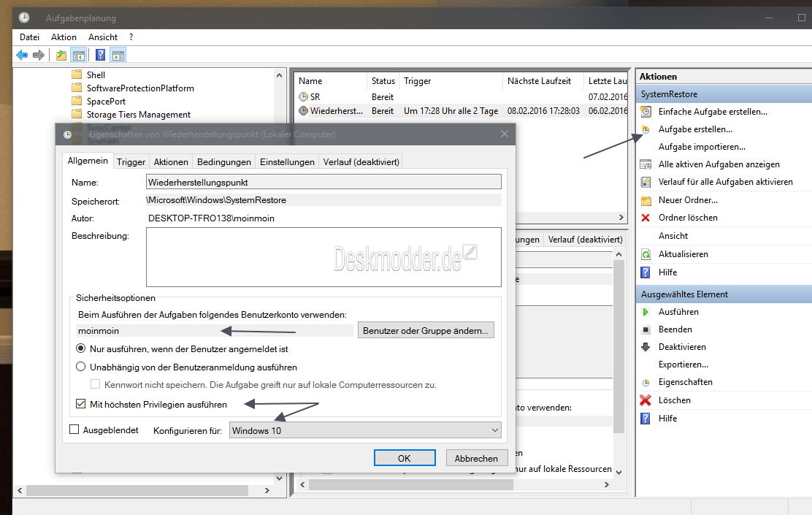The image size is (812, 515).
Task: Click 'Aufgabe importieren...' action
Action: coord(702,147)
